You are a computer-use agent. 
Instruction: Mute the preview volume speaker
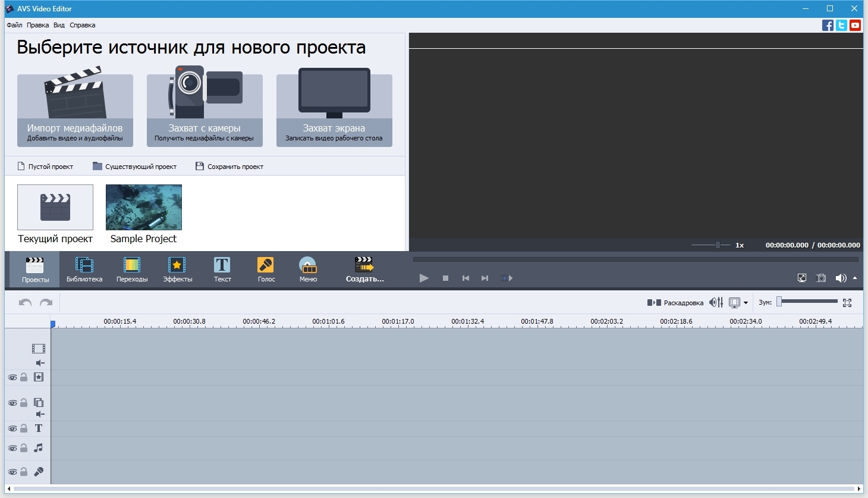point(841,278)
